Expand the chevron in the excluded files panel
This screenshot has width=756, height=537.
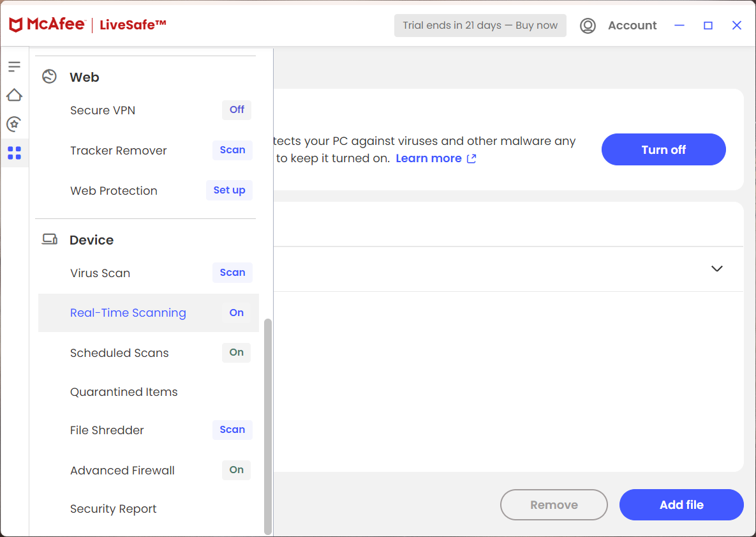click(x=717, y=269)
